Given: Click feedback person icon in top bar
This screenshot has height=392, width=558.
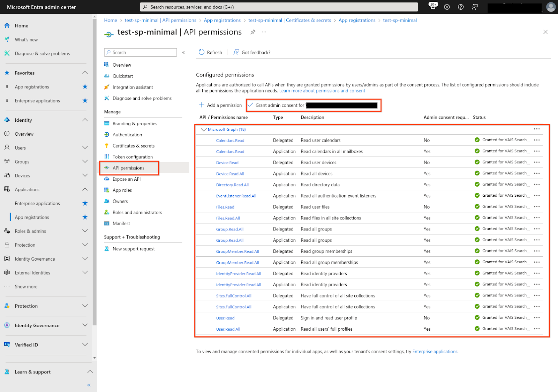Looking at the screenshot, I should (475, 7).
